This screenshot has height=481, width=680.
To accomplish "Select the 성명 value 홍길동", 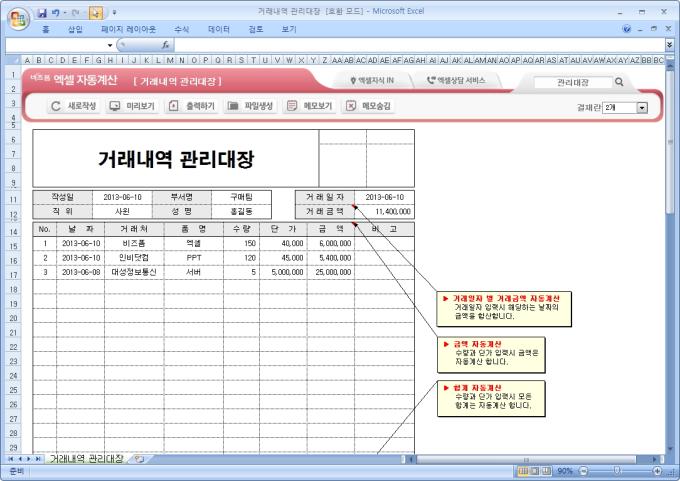I will [x=241, y=212].
